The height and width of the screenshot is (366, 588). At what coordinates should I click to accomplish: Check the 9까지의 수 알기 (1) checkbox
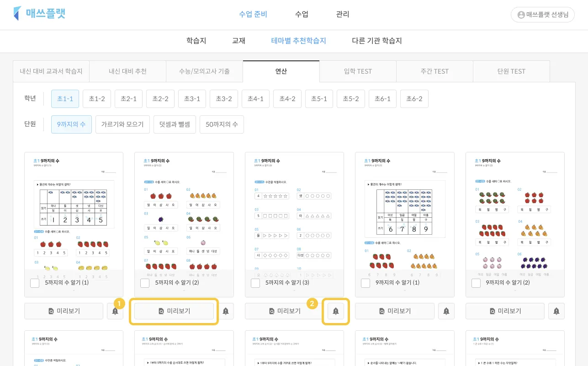pos(366,283)
